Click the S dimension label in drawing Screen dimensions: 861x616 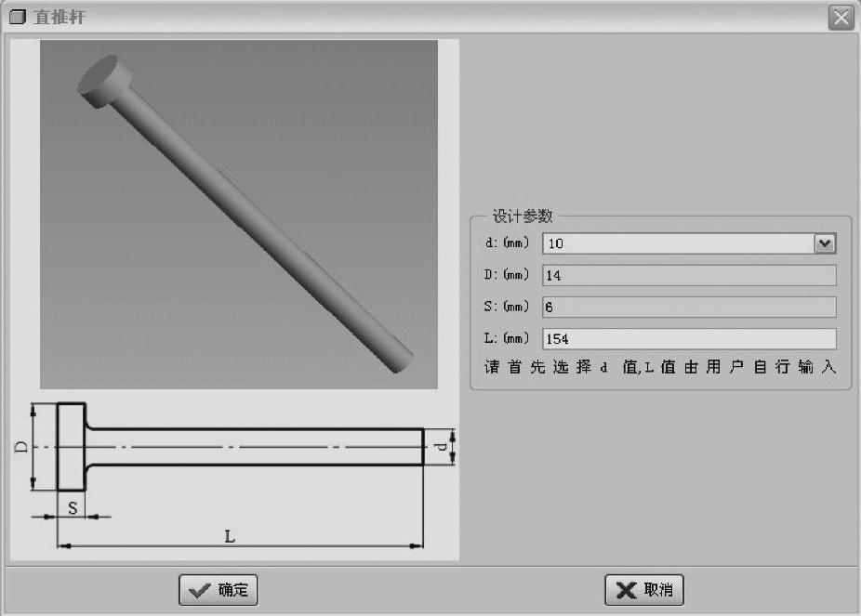pyautogui.click(x=73, y=508)
